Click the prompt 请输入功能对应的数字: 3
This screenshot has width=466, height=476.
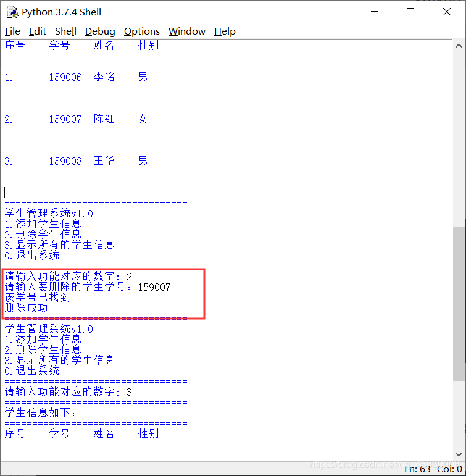click(69, 392)
